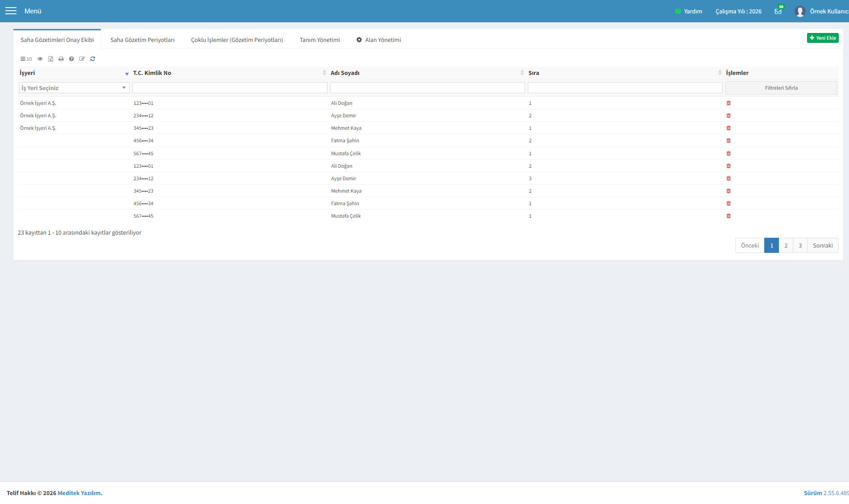
Task: Change rows-per-page count showing 10
Action: click(26, 59)
